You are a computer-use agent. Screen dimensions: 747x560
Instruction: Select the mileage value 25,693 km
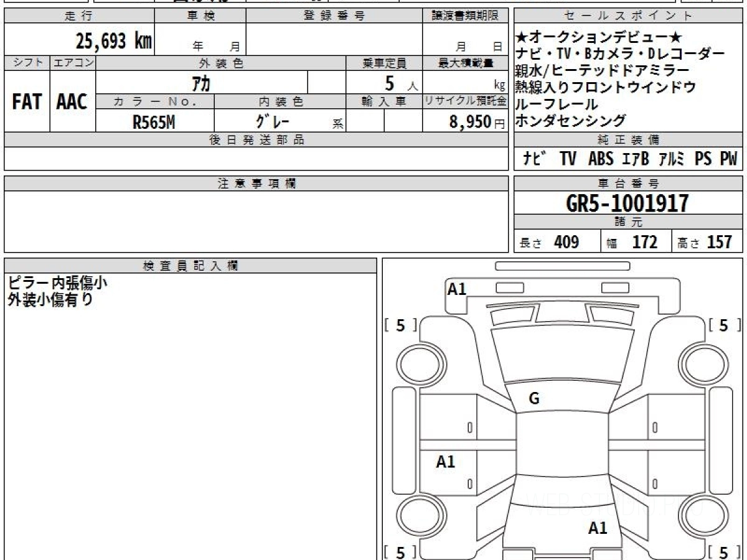[x=113, y=41]
